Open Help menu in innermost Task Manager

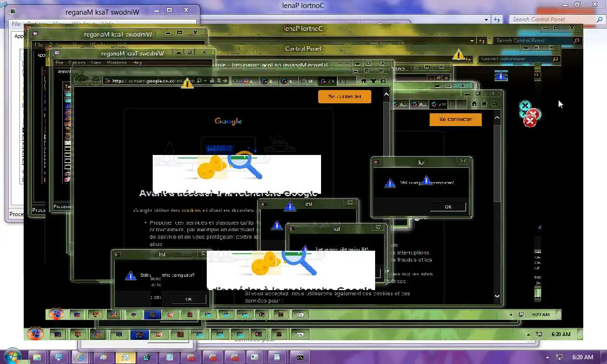click(138, 63)
